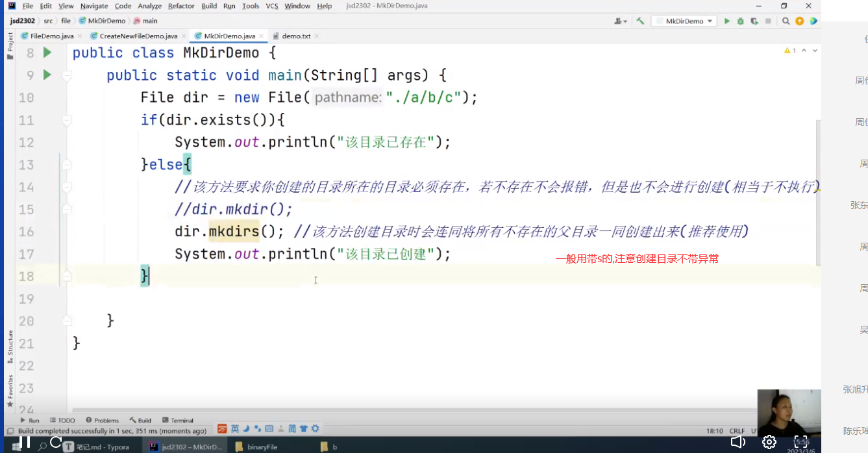The height and width of the screenshot is (453, 868).
Task: Switch to the demo.txt tab
Action: 295,36
